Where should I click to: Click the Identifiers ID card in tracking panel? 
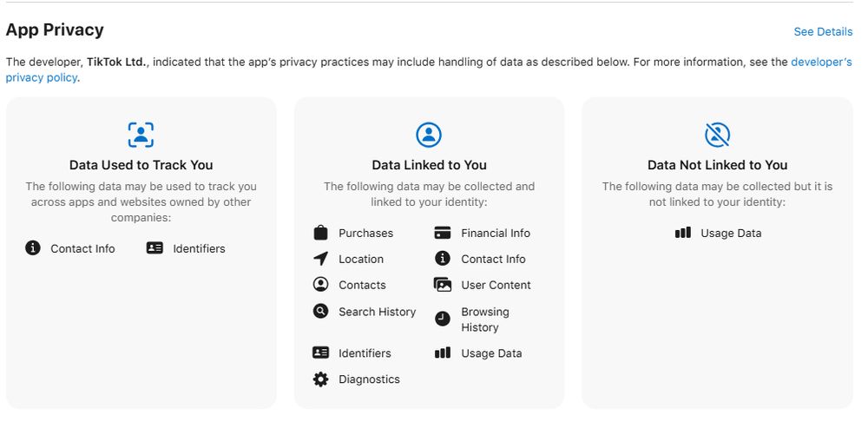click(155, 248)
